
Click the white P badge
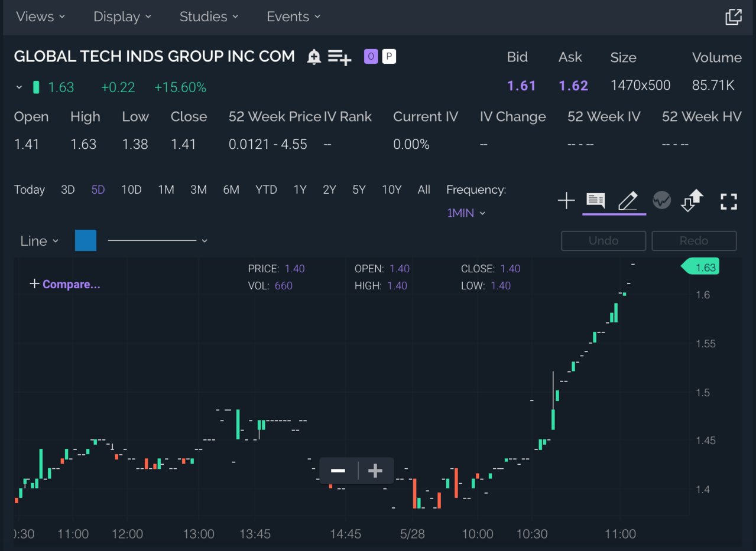point(388,57)
